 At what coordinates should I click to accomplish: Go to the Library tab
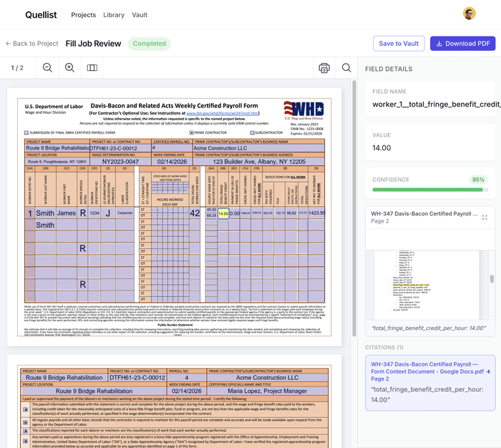(x=114, y=14)
